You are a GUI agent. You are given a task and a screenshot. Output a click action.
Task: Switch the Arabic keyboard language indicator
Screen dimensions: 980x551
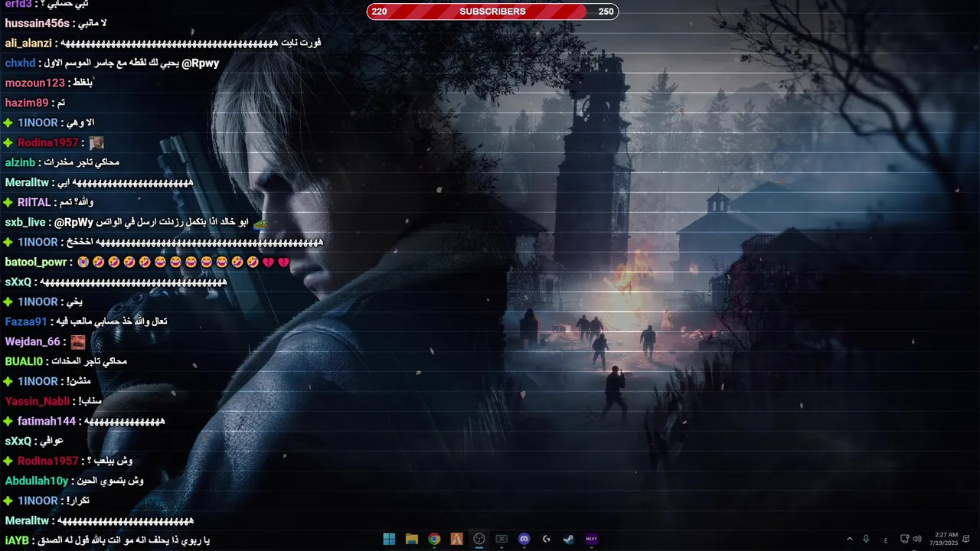point(886,540)
